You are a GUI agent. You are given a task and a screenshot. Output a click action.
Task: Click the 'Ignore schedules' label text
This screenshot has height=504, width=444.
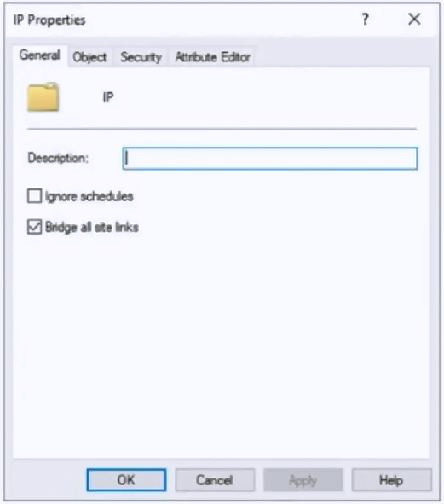pos(89,196)
